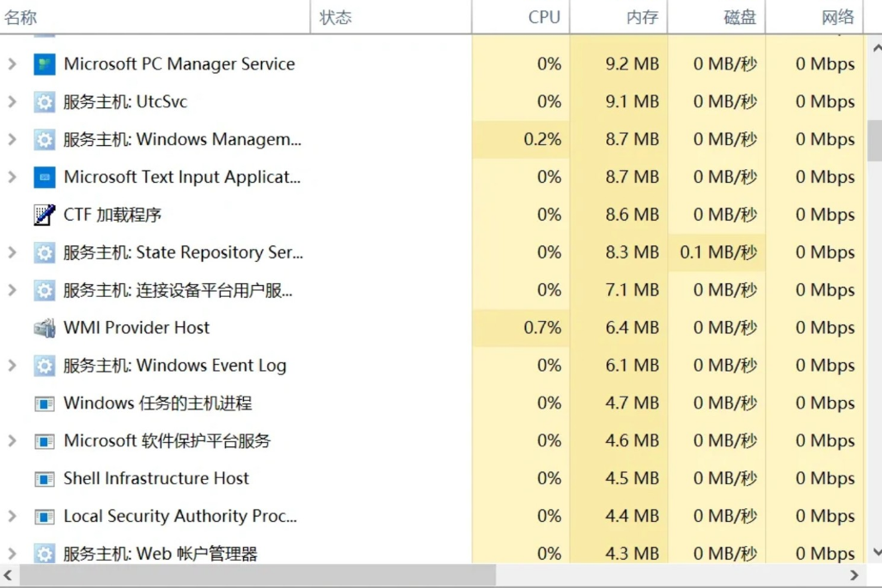The height and width of the screenshot is (588, 882).
Task: Click gear icon of State Repository Ser... row
Action: coord(45,252)
